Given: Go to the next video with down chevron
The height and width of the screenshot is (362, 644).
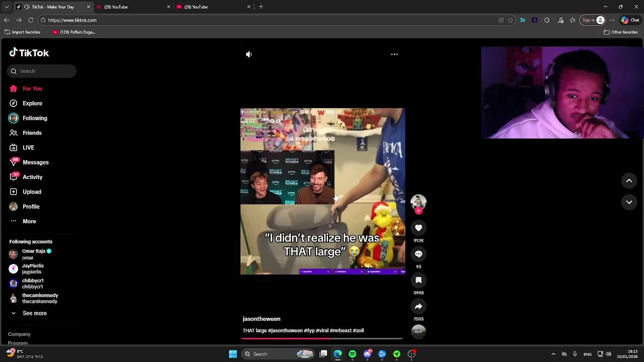Looking at the screenshot, I should (x=629, y=202).
